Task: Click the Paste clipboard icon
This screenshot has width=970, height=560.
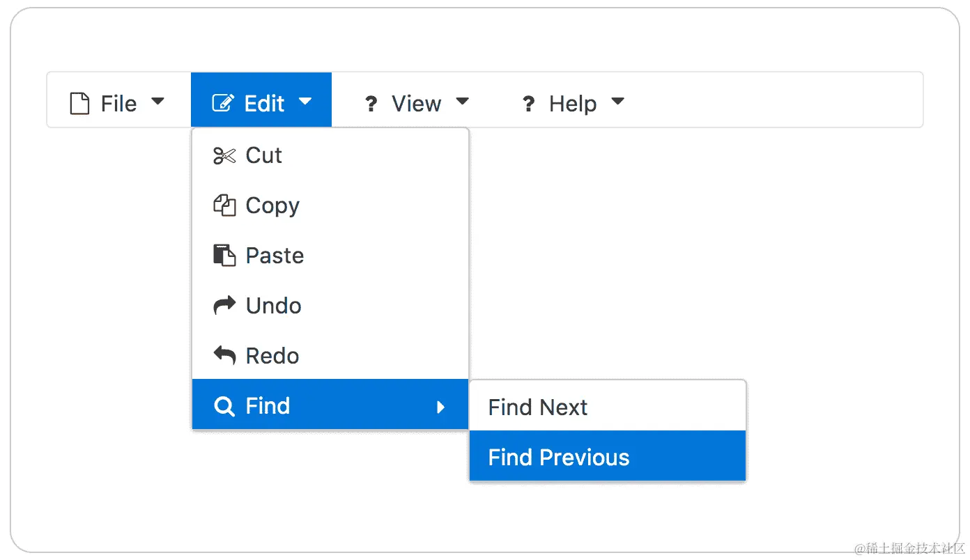Action: (x=224, y=256)
